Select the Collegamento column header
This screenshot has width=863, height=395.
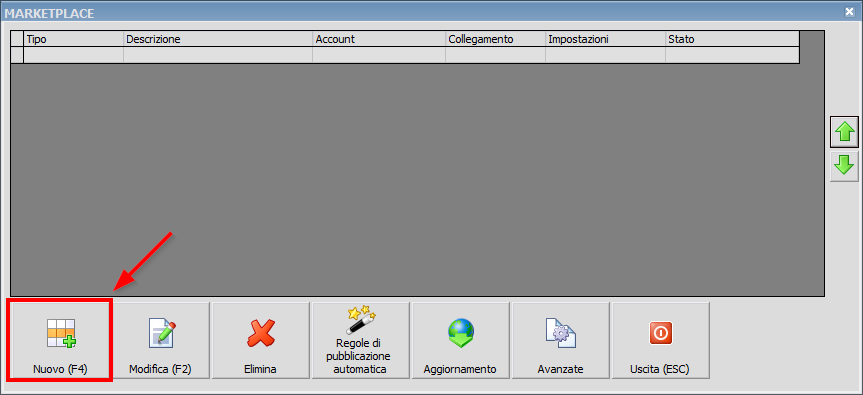[x=495, y=39]
